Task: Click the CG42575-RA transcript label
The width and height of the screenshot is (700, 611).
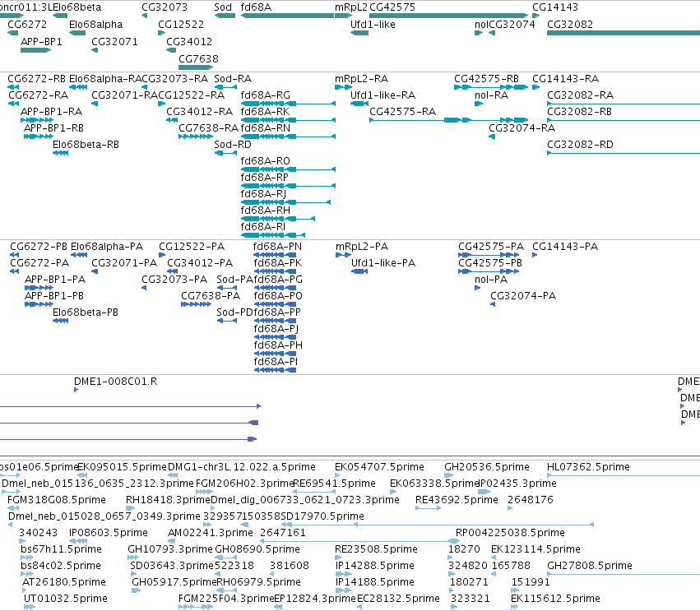Action: (x=403, y=112)
